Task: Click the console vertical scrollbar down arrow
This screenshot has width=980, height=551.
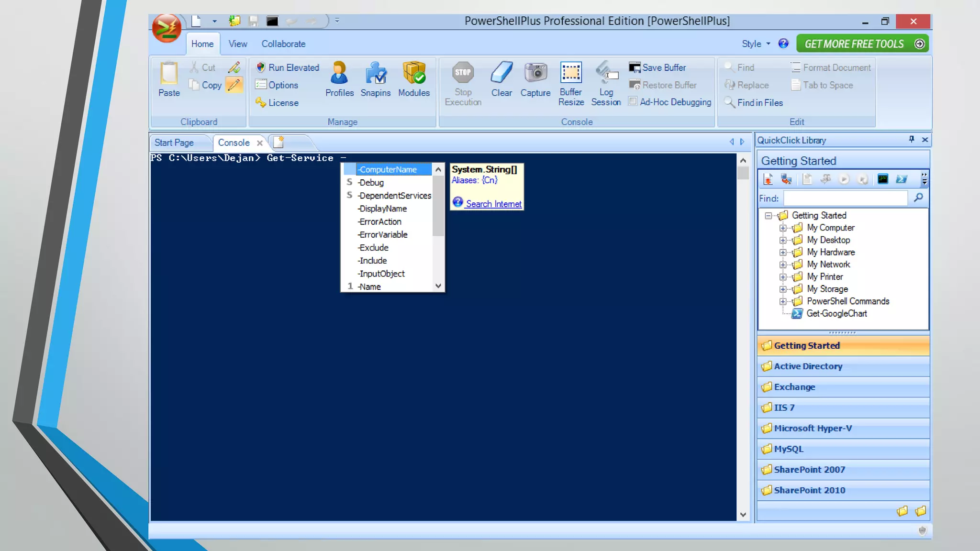Action: pyautogui.click(x=743, y=515)
